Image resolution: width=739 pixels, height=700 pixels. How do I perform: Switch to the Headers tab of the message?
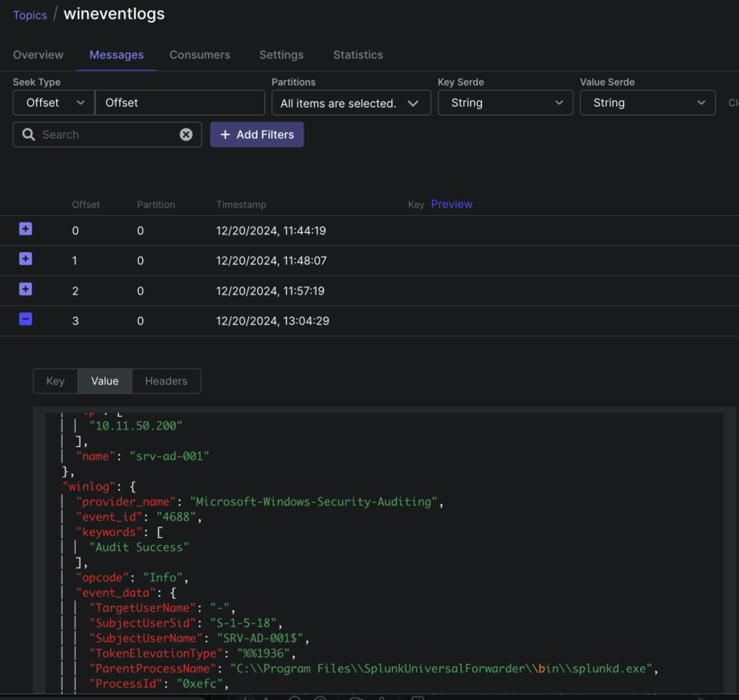(165, 381)
